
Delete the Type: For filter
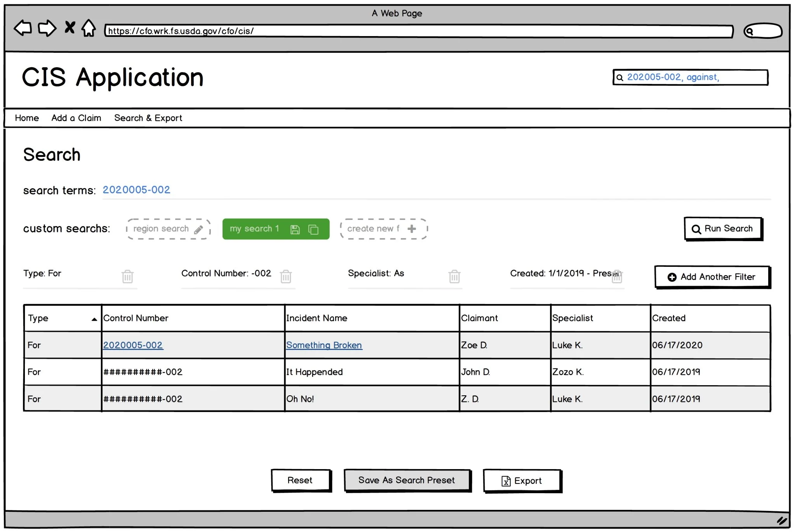[x=127, y=276]
